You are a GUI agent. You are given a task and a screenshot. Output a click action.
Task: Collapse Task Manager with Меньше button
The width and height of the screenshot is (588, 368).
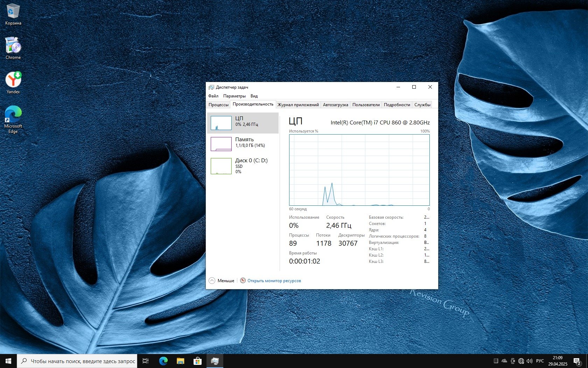coord(222,281)
